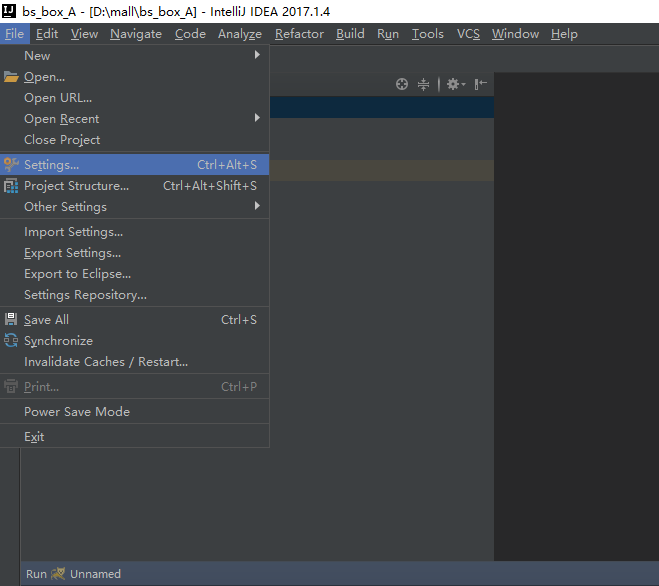
Task: Click the hide panel icon
Action: click(480, 84)
